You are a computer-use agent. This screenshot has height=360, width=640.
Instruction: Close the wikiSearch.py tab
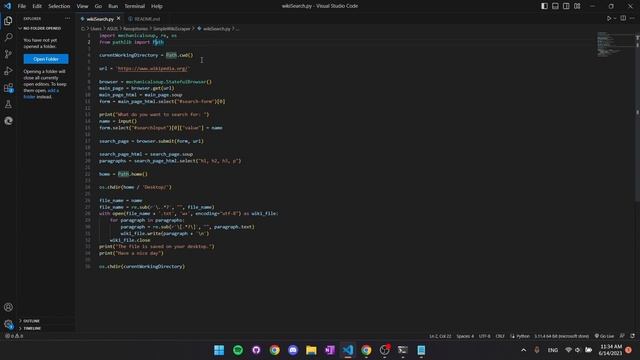click(118, 18)
